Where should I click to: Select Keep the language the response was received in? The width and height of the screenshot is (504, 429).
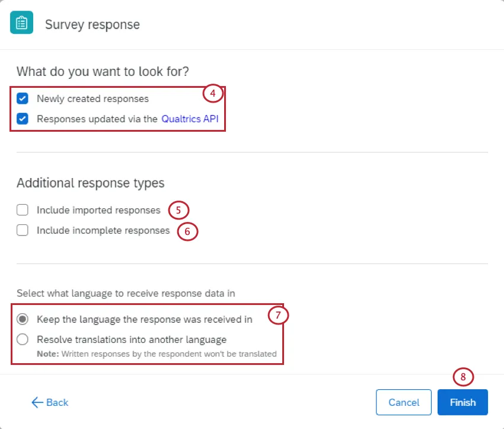coord(22,319)
